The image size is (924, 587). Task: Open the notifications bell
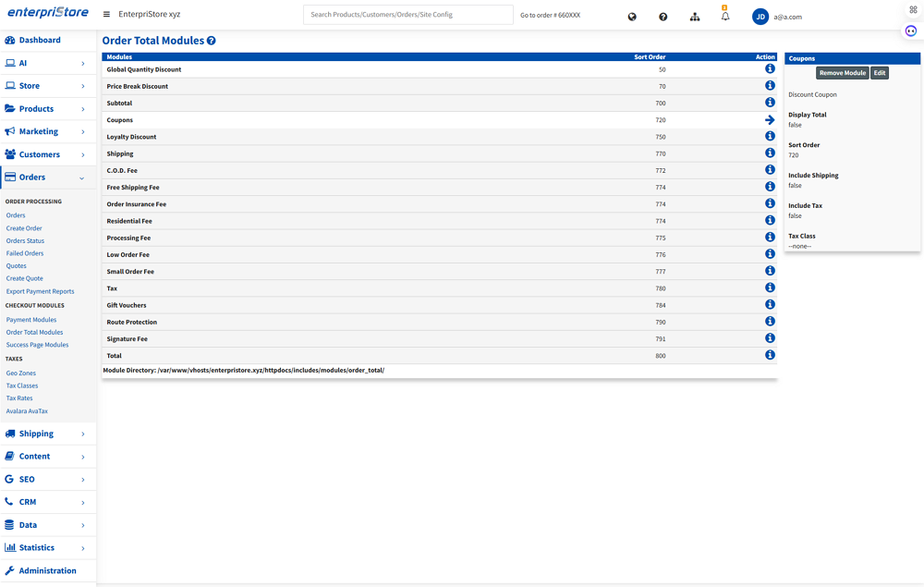[725, 17]
